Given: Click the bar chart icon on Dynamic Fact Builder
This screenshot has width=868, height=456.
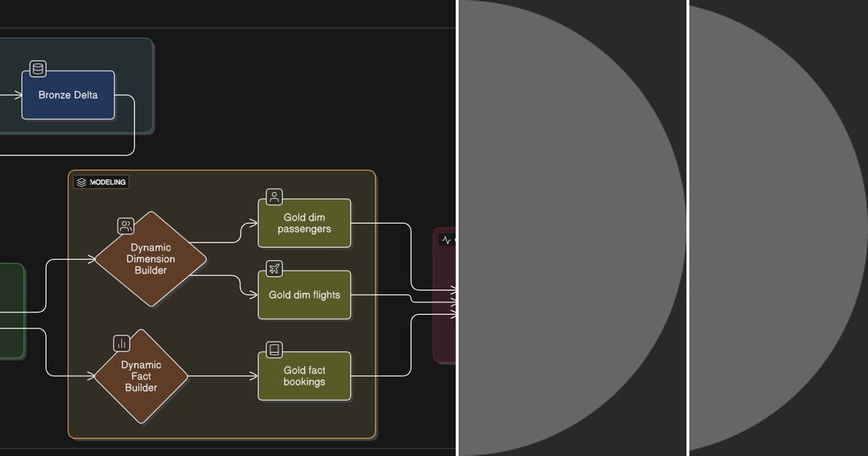Looking at the screenshot, I should tap(120, 342).
